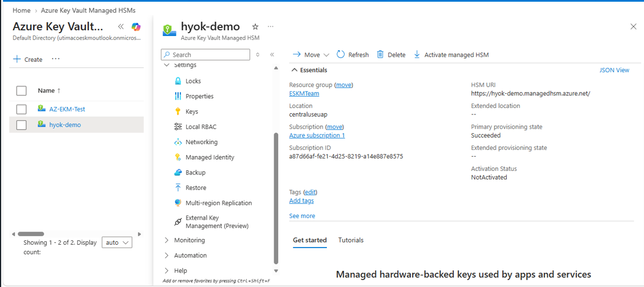The height and width of the screenshot is (287, 644).
Task: Click the Subscription ID value a87d66af-fe21-4d25-8219-a14e887e8575
Action: (346, 156)
